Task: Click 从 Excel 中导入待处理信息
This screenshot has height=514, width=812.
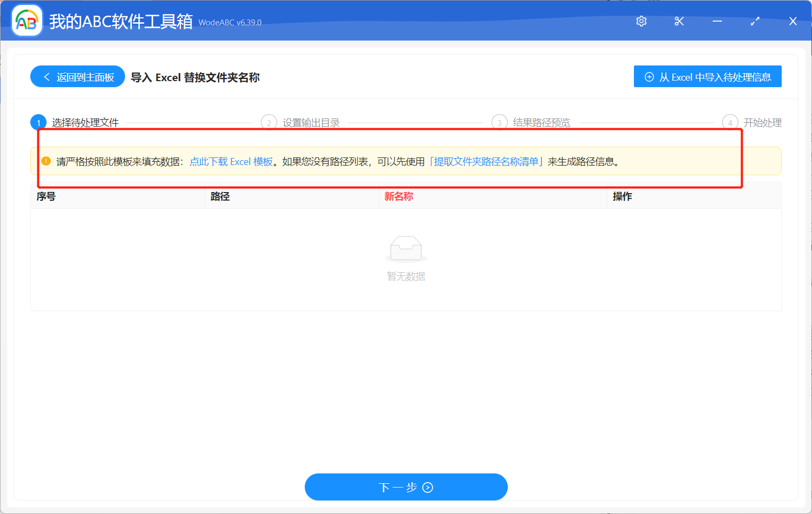Action: tap(708, 76)
